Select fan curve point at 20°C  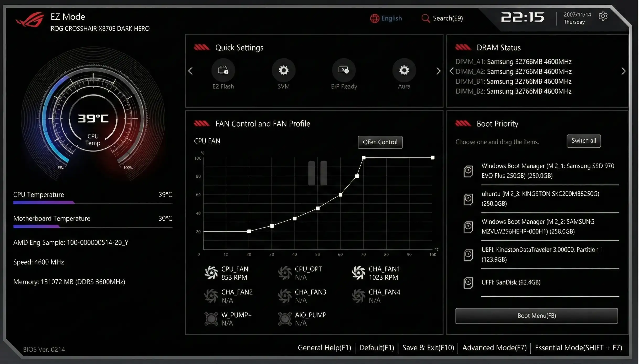[x=249, y=231]
